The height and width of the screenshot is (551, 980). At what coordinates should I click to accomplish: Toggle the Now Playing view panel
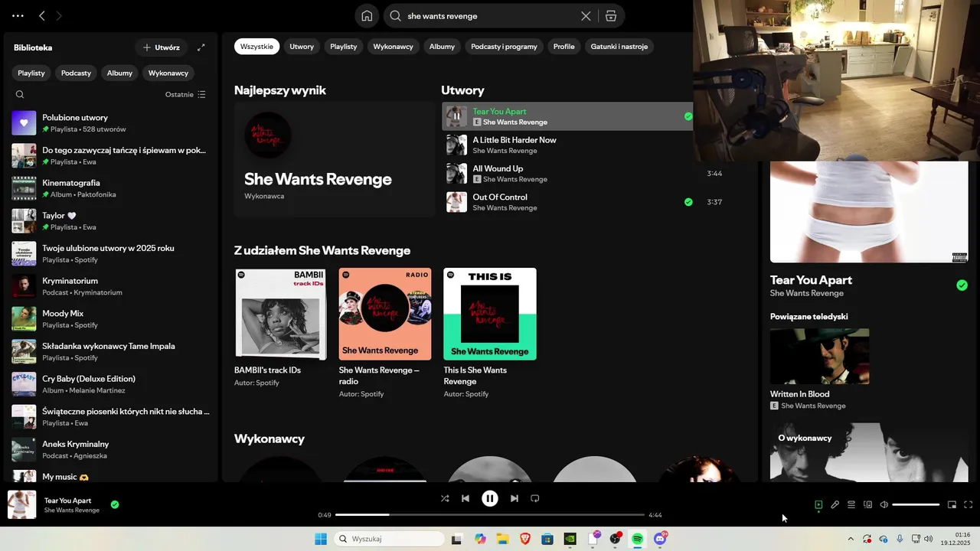tap(818, 505)
